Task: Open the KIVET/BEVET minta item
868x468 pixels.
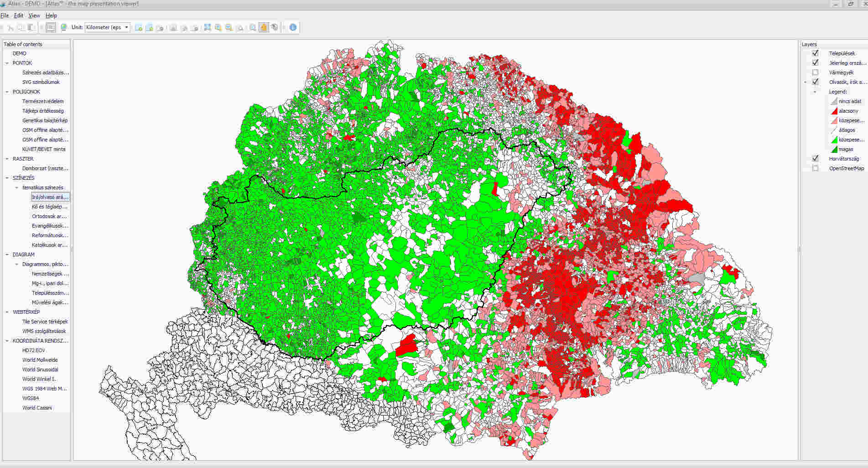Action: point(44,149)
